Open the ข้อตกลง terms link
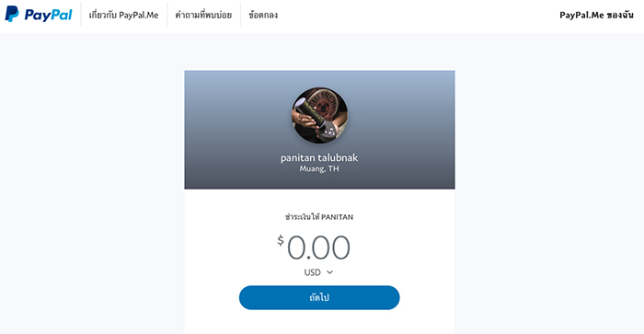Viewport: 644px width, 334px height. (x=263, y=16)
